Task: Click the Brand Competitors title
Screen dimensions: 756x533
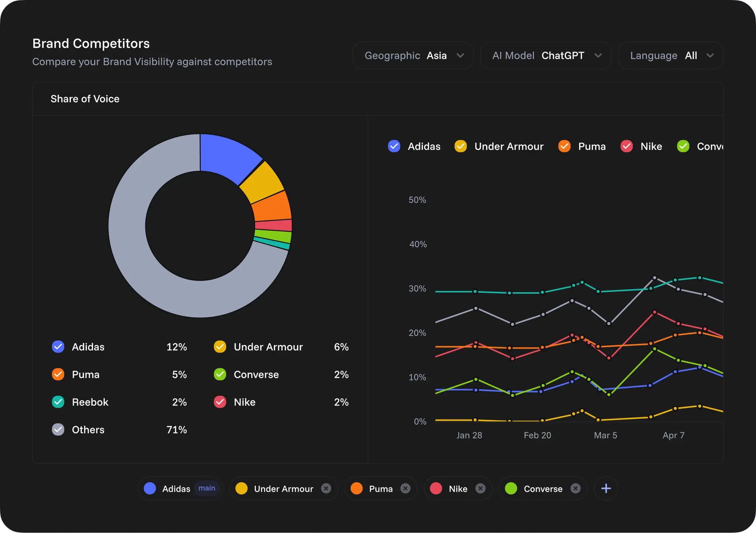Action: pos(91,44)
